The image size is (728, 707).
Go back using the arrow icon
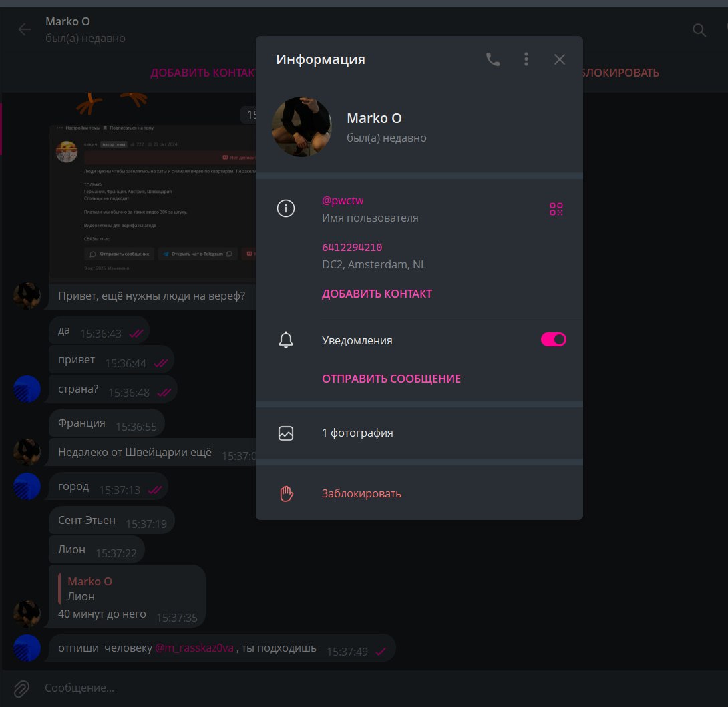coord(25,30)
